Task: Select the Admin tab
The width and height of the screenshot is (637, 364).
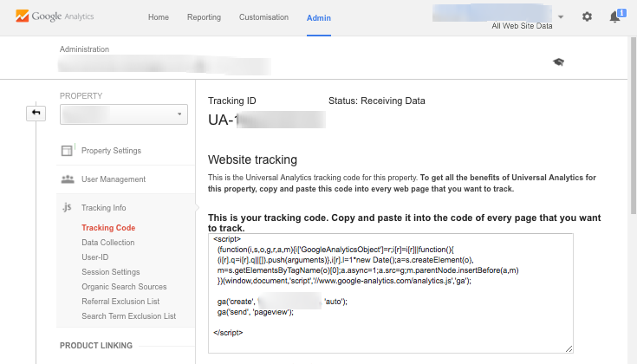Action: [319, 17]
